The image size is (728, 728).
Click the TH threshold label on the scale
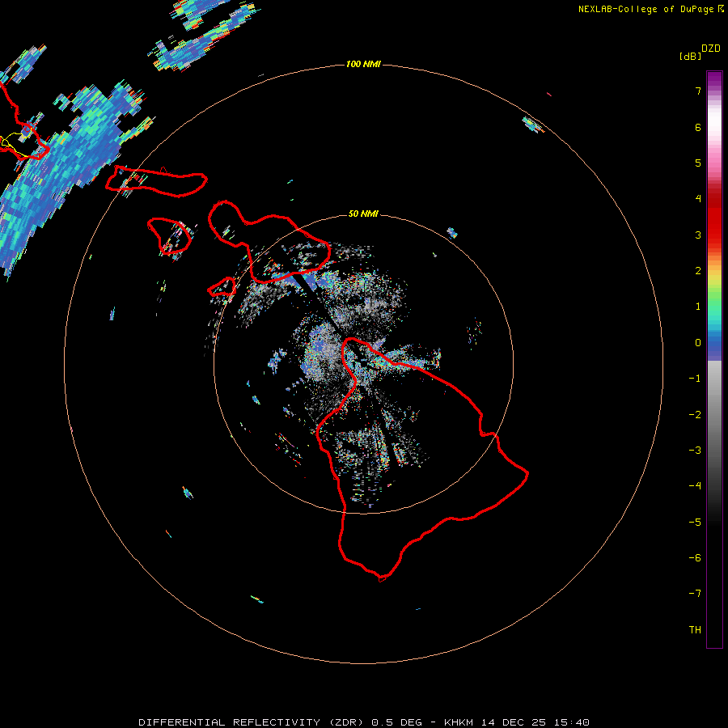[x=695, y=629]
